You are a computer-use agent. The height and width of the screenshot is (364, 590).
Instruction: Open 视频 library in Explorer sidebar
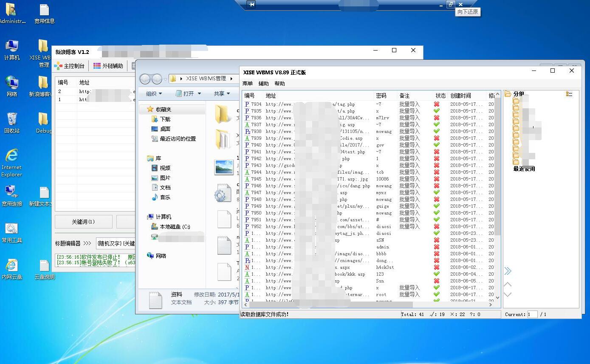click(x=161, y=168)
